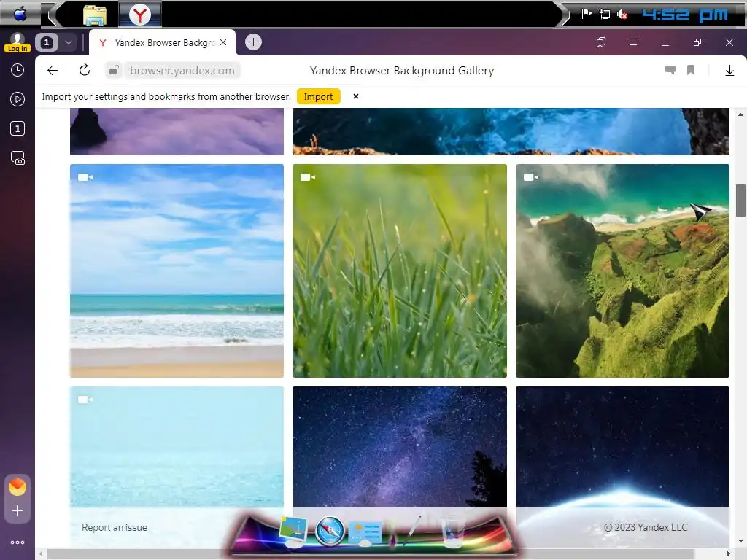Click the vertical scrollbar up arrow
The image size is (747, 560).
740,114
